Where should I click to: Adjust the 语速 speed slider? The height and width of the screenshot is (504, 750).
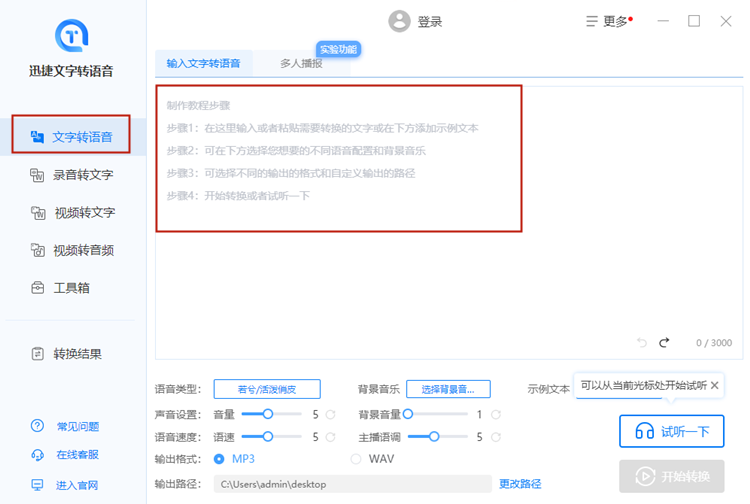click(x=271, y=437)
